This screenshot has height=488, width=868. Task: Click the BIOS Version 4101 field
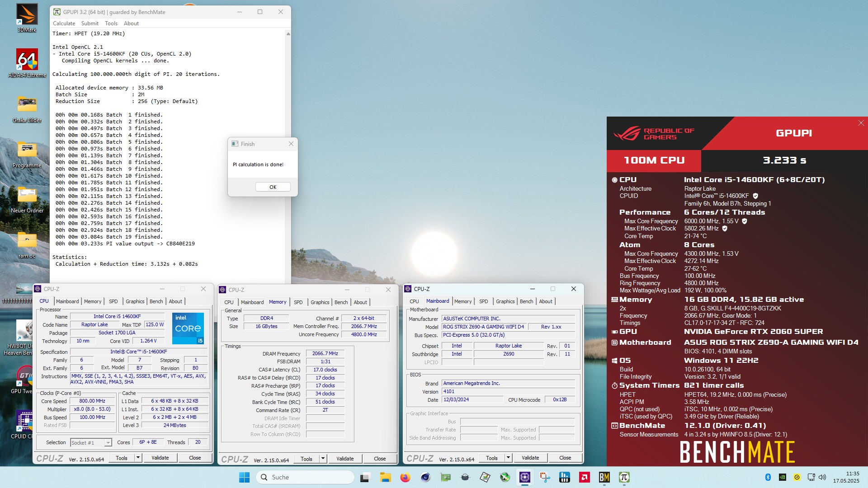[x=508, y=392]
